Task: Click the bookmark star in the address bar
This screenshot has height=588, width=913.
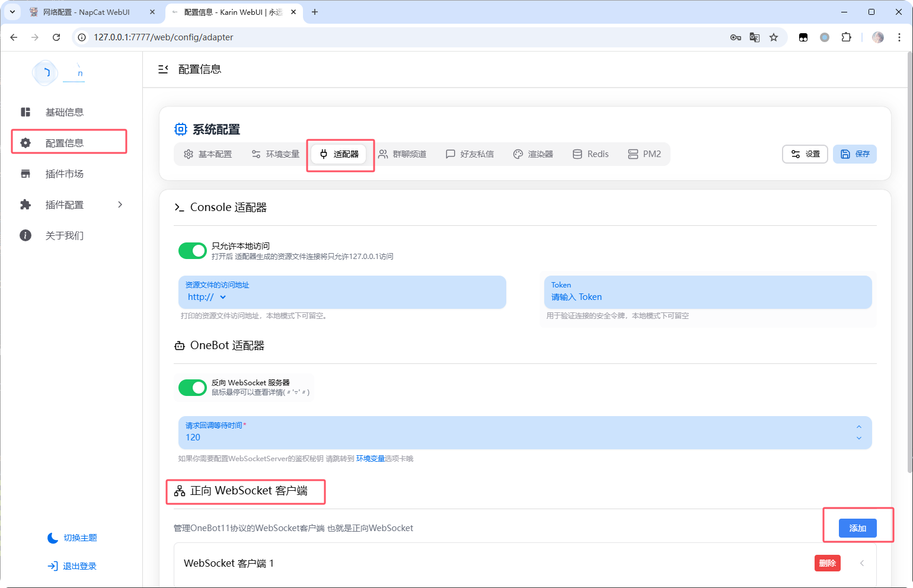Action: click(774, 37)
